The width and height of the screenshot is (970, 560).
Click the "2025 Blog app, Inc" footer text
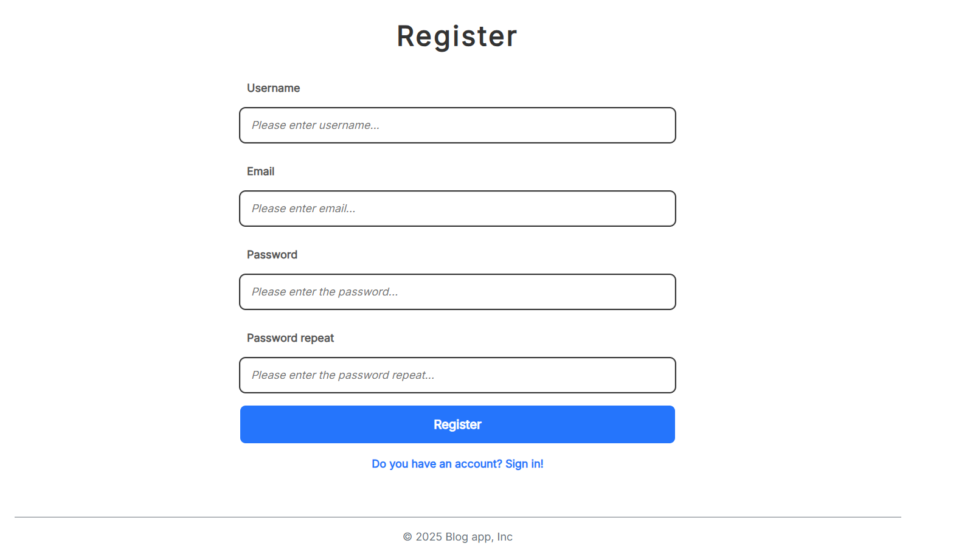pyautogui.click(x=463, y=537)
